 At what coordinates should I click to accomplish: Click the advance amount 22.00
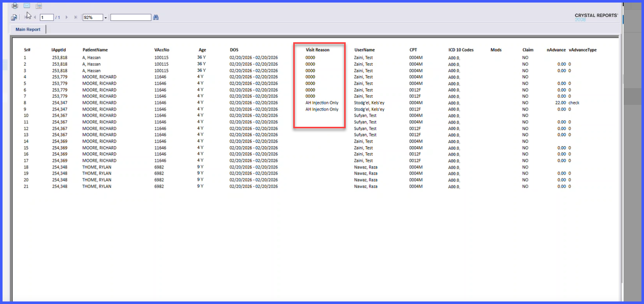561,103
